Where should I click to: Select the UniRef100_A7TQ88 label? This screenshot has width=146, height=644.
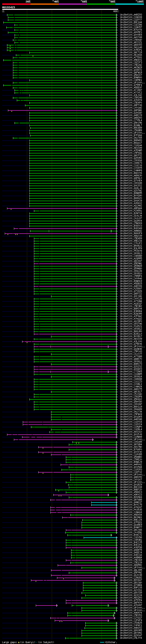click(131, 357)
